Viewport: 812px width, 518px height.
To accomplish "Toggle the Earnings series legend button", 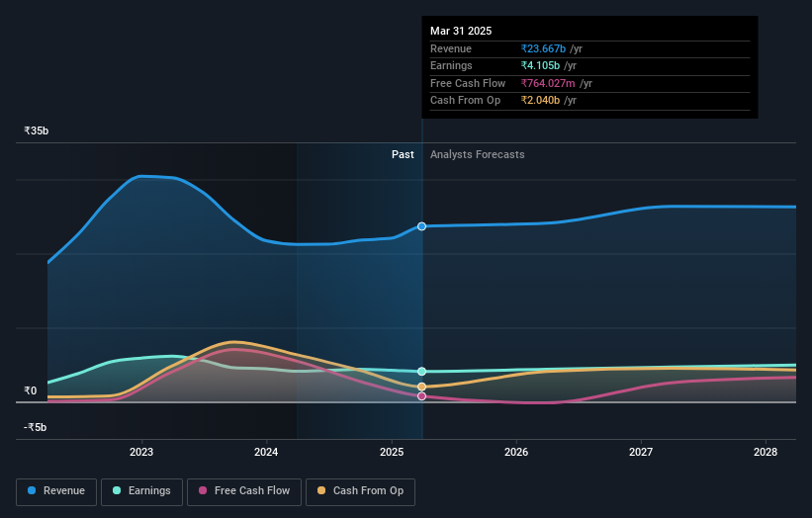I will click(141, 491).
